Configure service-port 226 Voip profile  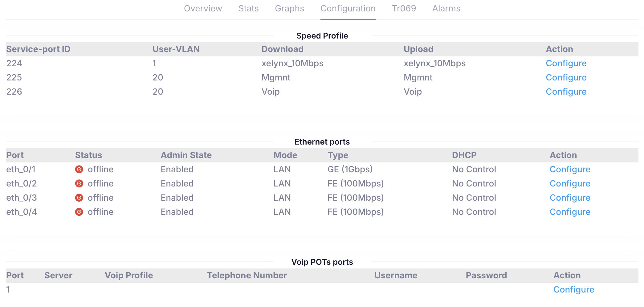tap(566, 92)
